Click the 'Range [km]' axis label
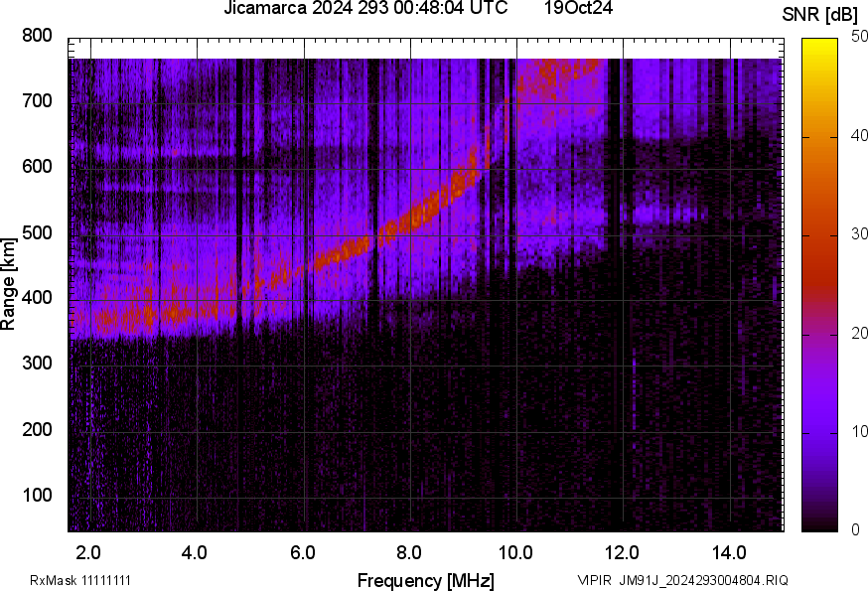Image resolution: width=868 pixels, height=591 pixels. click(x=8, y=284)
